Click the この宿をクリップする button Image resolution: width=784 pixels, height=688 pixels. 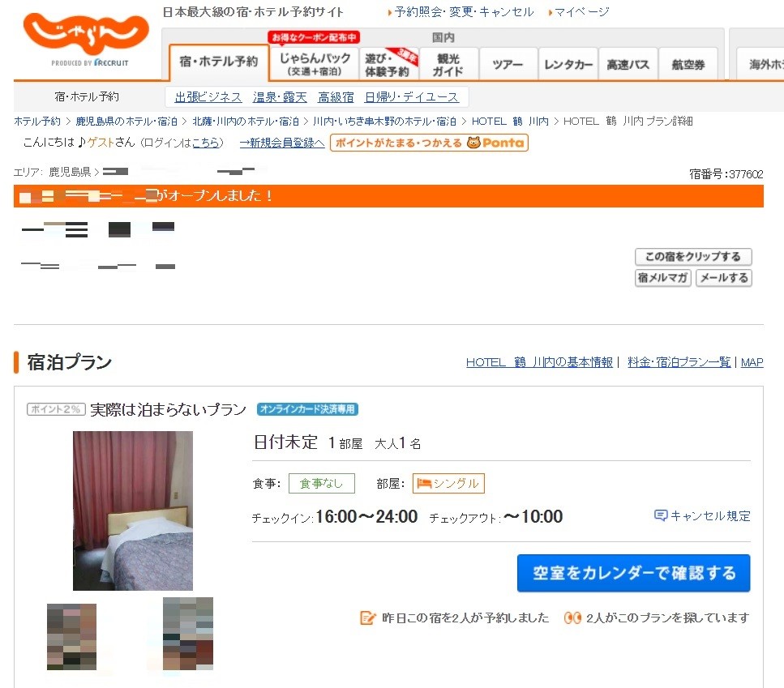pos(692,256)
